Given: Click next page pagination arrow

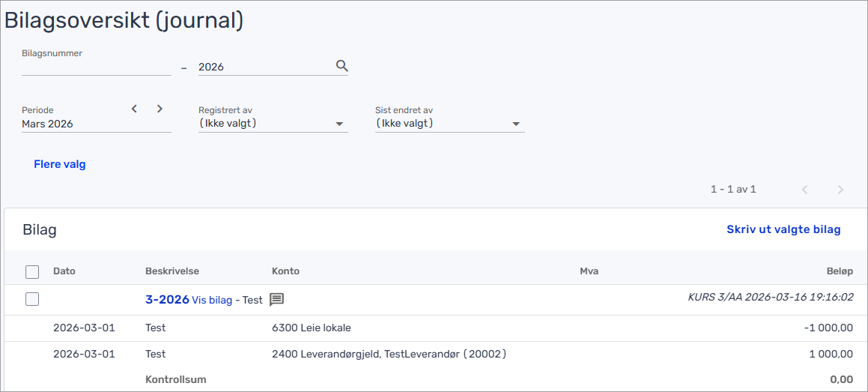Looking at the screenshot, I should pos(840,190).
